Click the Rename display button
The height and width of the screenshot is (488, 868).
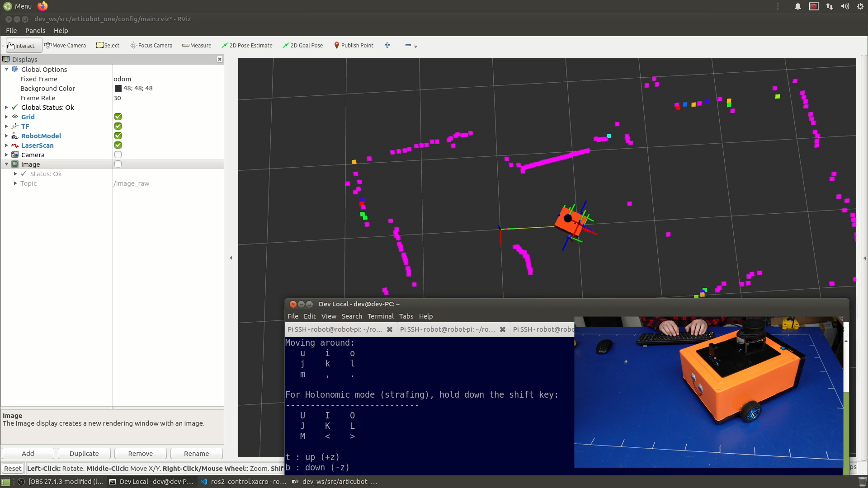point(197,453)
